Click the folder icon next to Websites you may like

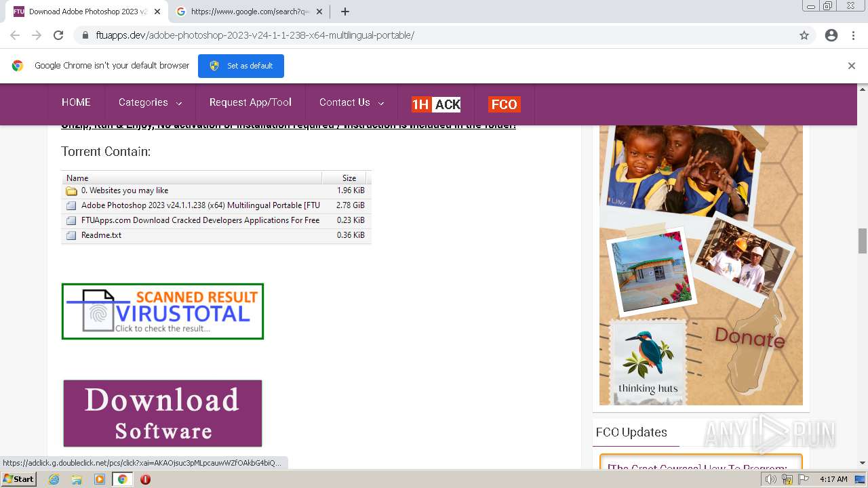point(71,191)
